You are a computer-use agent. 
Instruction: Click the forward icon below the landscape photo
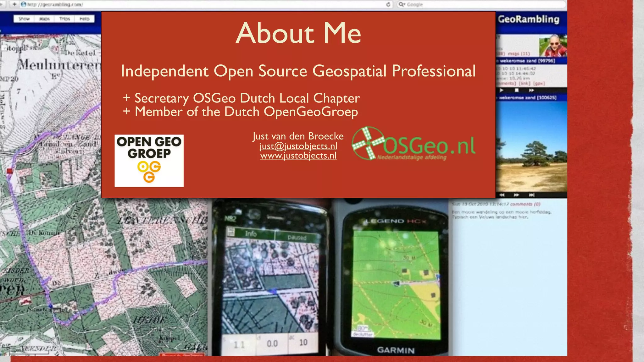coord(516,195)
